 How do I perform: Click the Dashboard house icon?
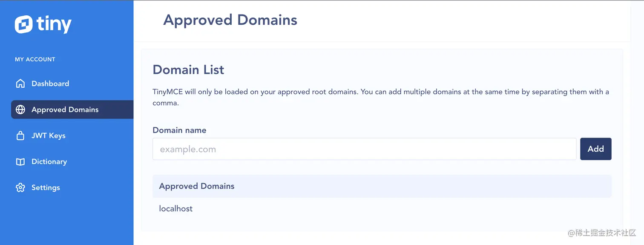click(x=20, y=84)
